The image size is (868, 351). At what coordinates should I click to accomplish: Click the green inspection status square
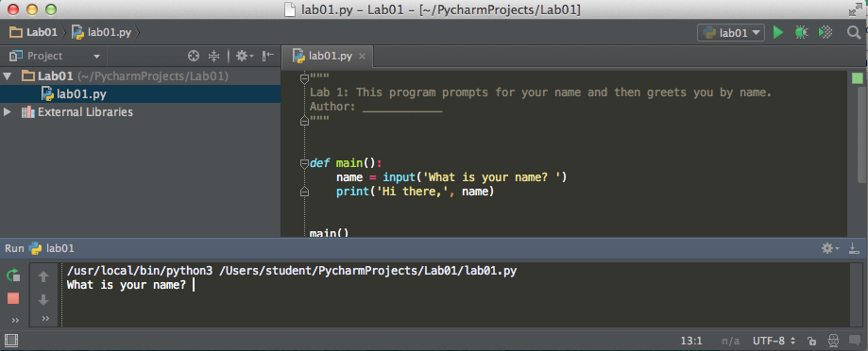coord(858,78)
